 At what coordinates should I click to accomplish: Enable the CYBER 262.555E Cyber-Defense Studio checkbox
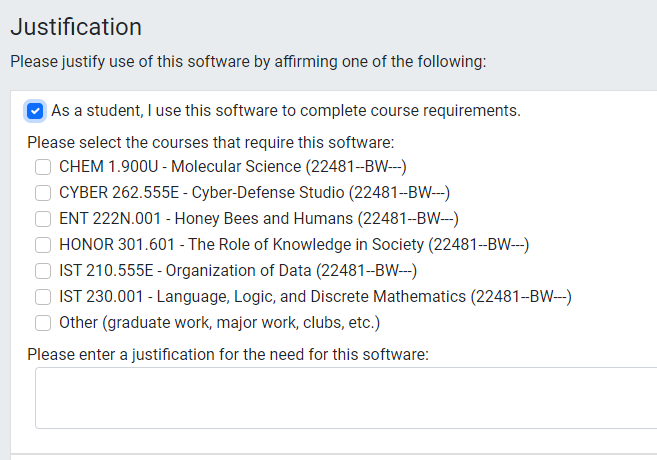tap(43, 192)
